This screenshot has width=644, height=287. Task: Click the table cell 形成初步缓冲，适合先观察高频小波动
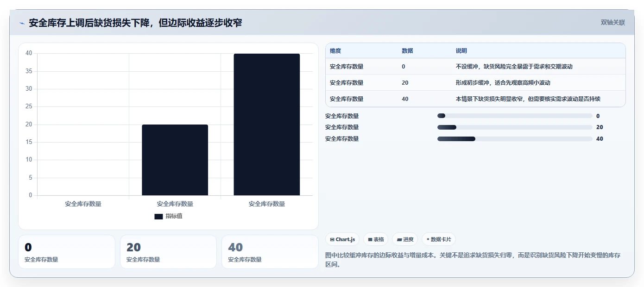[x=503, y=83]
